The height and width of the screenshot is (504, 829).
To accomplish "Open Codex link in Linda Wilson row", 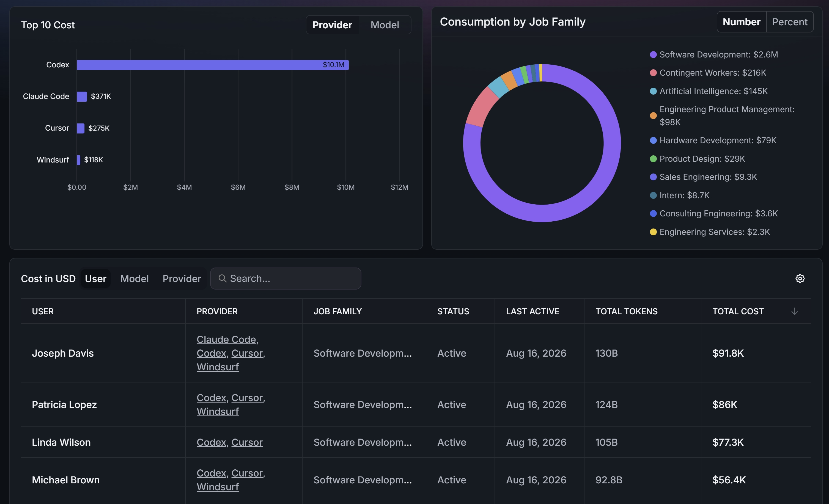I will tap(211, 442).
